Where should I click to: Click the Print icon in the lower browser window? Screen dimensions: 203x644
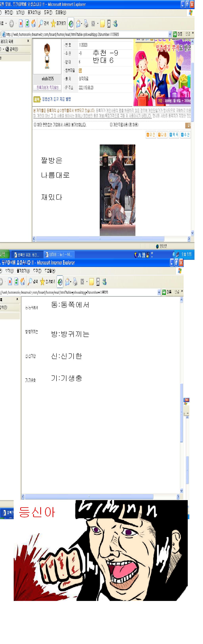[x=75, y=282]
